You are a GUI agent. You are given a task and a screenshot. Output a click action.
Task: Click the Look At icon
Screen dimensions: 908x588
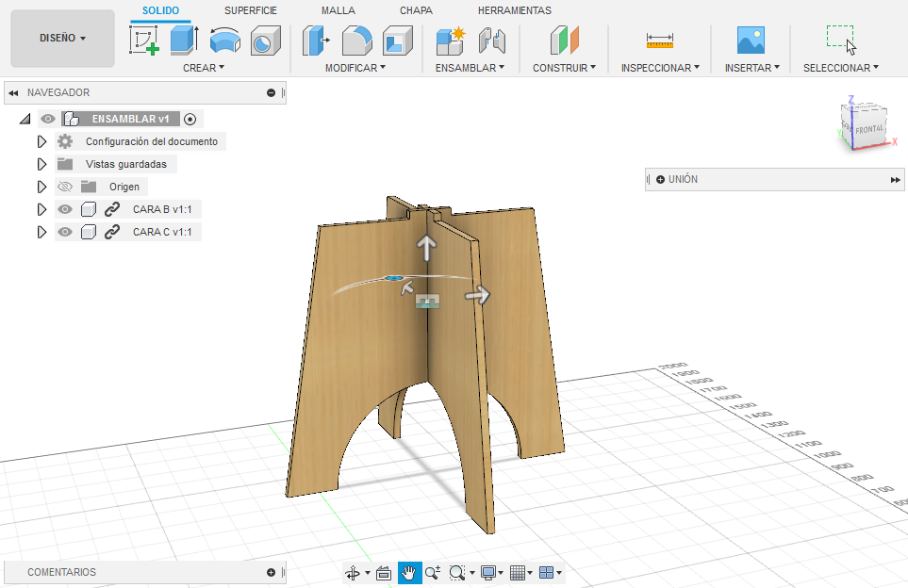coord(384,573)
